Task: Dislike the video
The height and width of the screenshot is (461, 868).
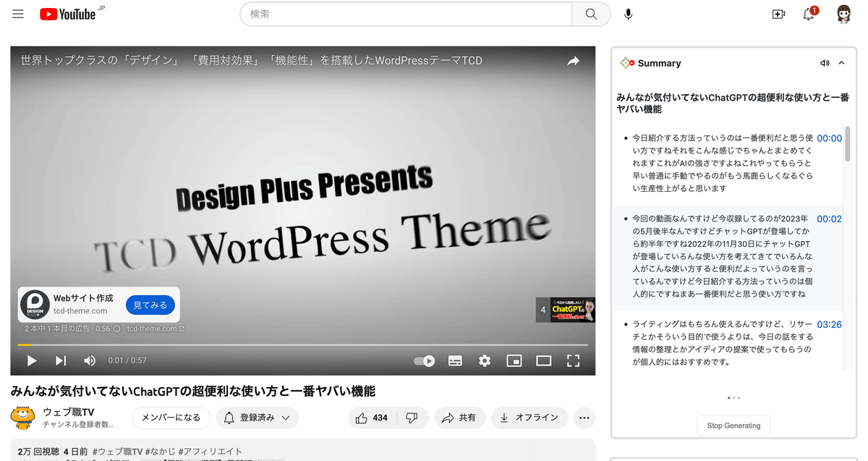Action: 412,418
